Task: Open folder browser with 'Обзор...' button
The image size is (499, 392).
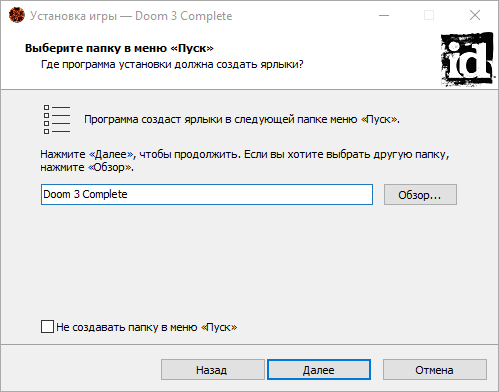Action: (420, 195)
